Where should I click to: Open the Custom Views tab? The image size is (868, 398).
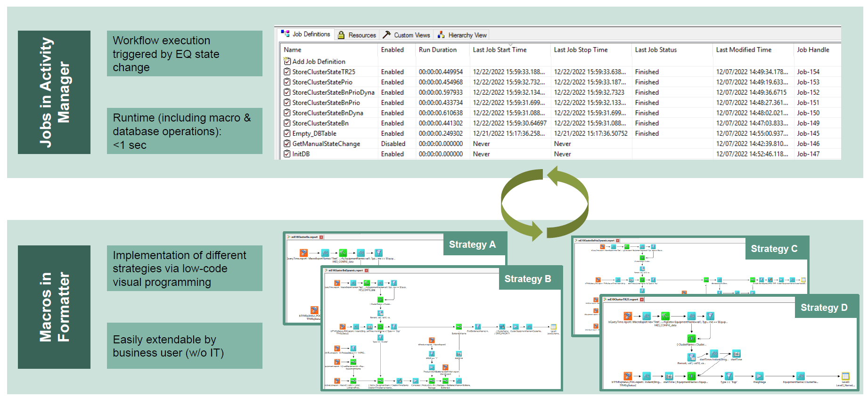pyautogui.click(x=407, y=35)
